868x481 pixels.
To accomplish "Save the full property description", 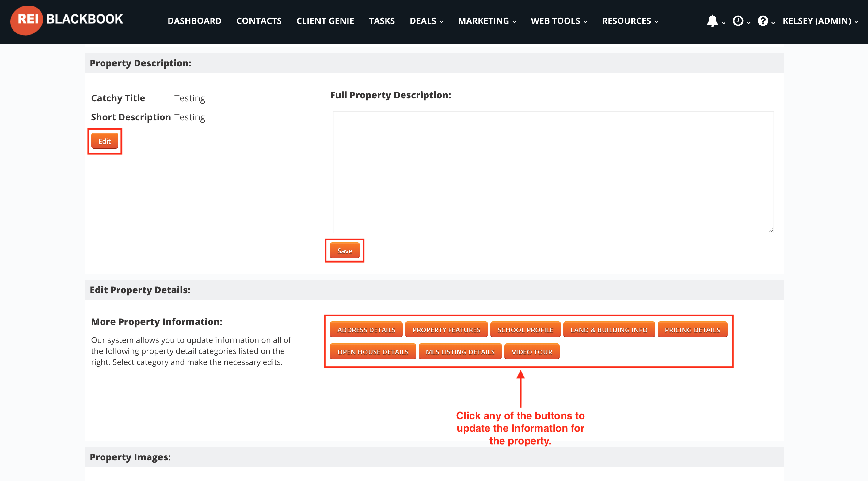I will [x=345, y=251].
